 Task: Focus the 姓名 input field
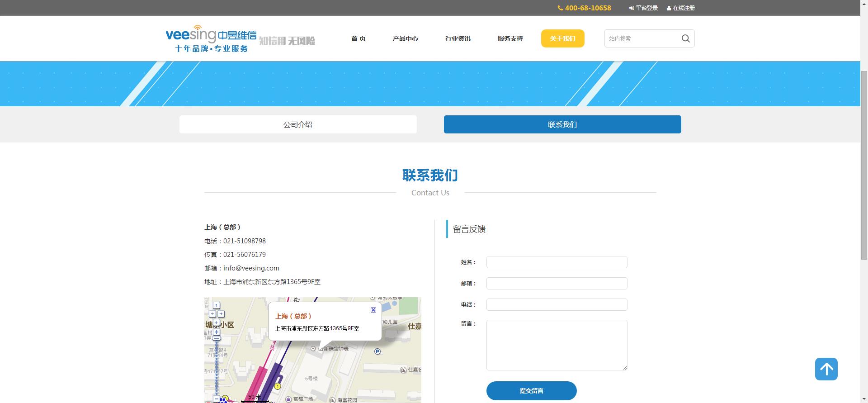557,262
